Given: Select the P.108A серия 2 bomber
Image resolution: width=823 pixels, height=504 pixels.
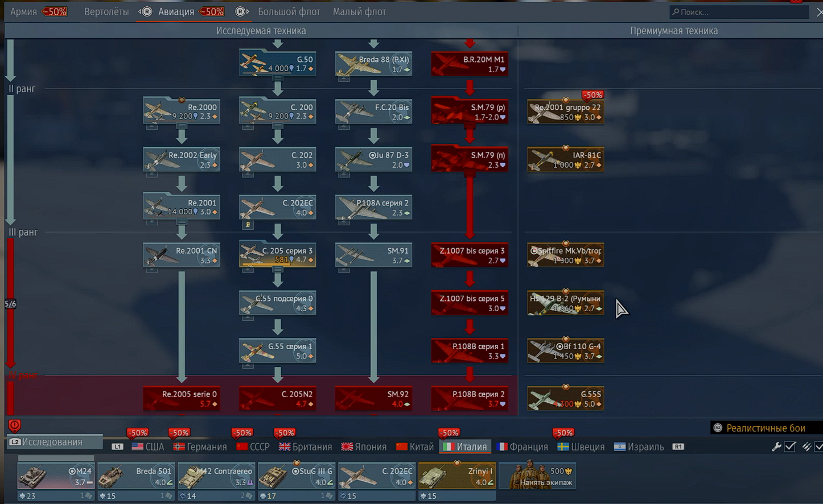Looking at the screenshot, I should point(373,208).
